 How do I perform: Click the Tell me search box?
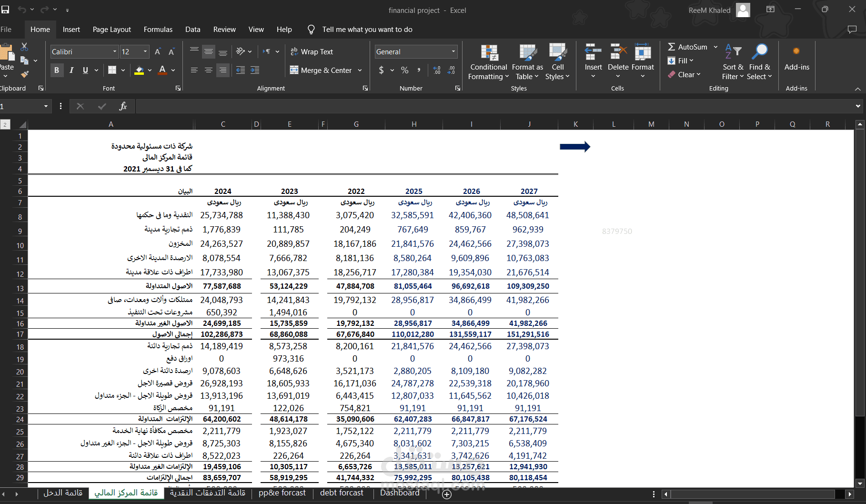pos(367,30)
